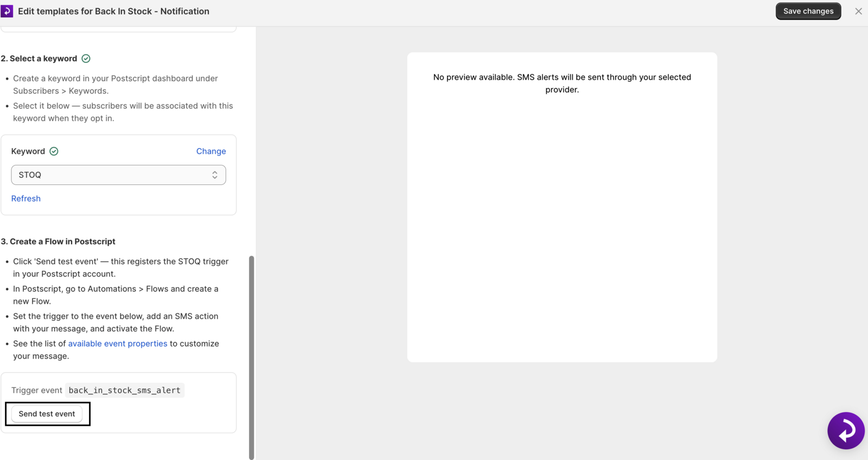Click the 'Set the trigger to the event below' bullet
The width and height of the screenshot is (868, 460).
click(x=116, y=322)
